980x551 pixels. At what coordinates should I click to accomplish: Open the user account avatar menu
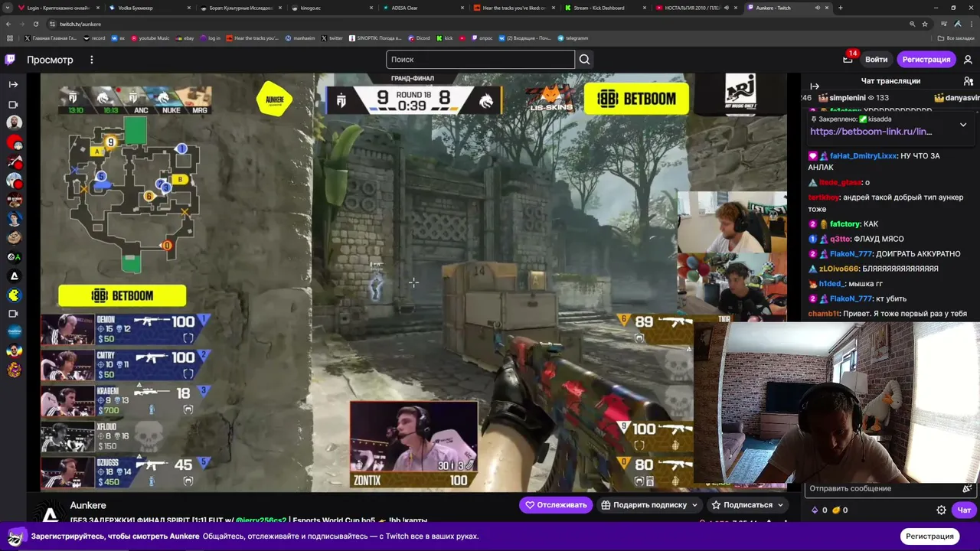tap(968, 60)
